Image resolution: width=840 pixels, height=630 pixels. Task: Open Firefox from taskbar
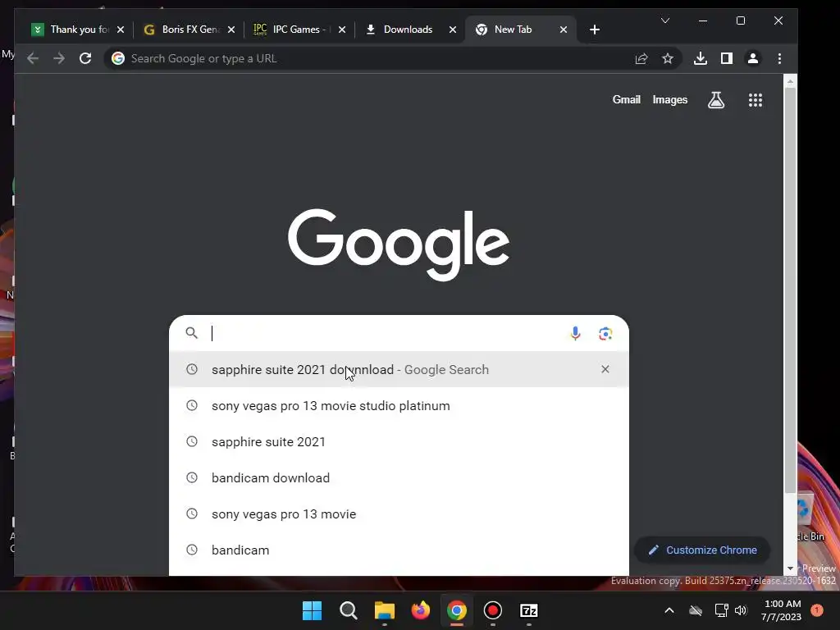point(421,610)
